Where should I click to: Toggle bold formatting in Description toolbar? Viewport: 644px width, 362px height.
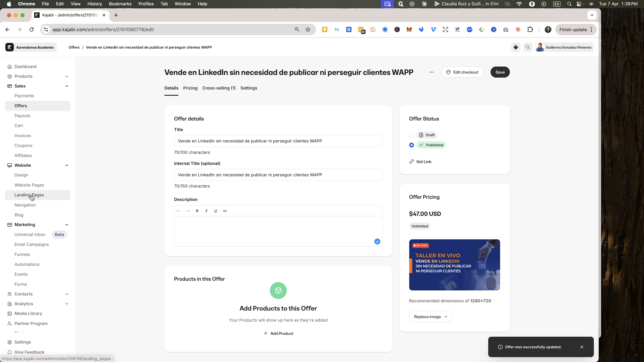tap(197, 211)
